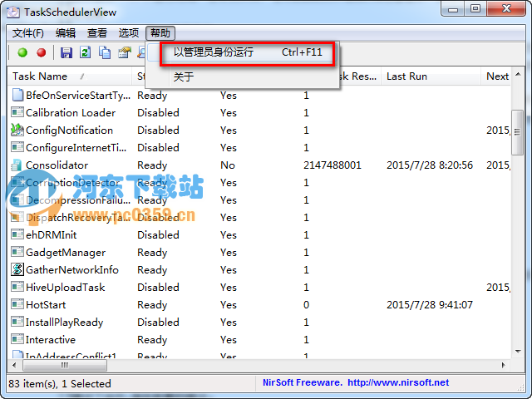Select the ConfigNotification task name
532x399 pixels.
[x=69, y=131]
